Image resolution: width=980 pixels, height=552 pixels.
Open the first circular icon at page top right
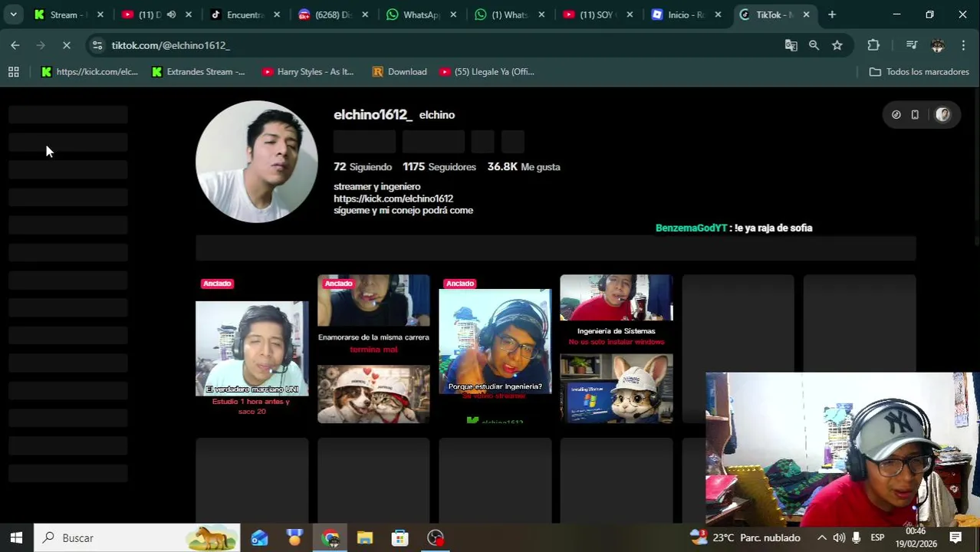896,115
